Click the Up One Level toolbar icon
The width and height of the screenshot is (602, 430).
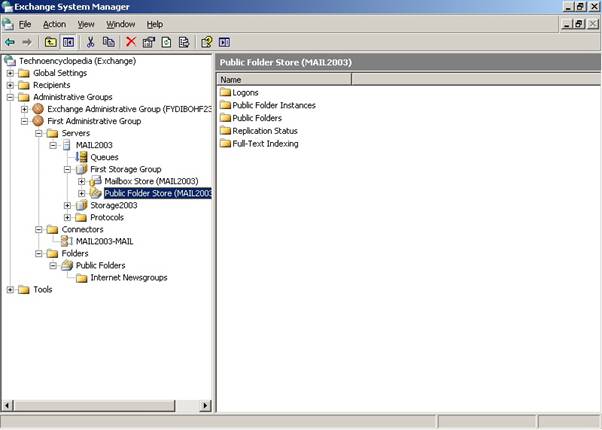50,42
